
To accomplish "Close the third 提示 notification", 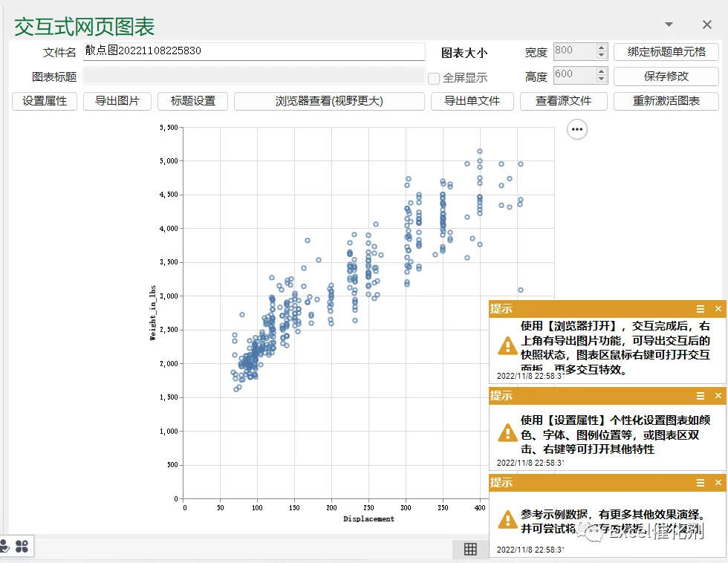I will click(x=718, y=483).
